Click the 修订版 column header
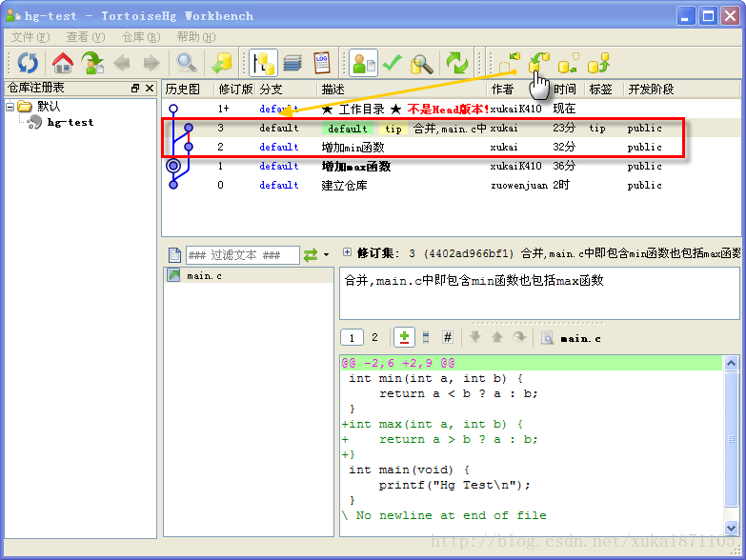746x560 pixels. [235, 89]
